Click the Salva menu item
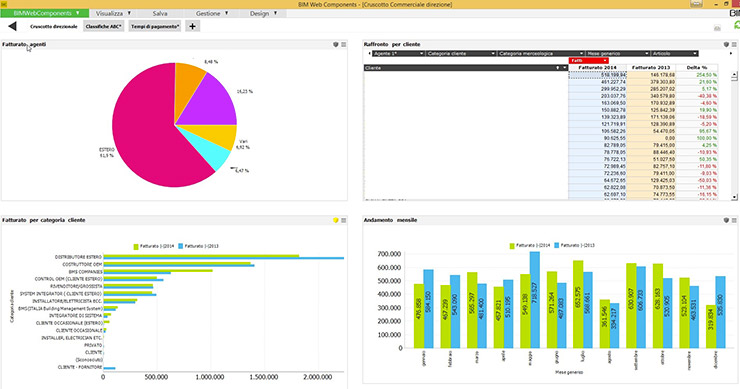The image size is (740, 389). [160, 13]
